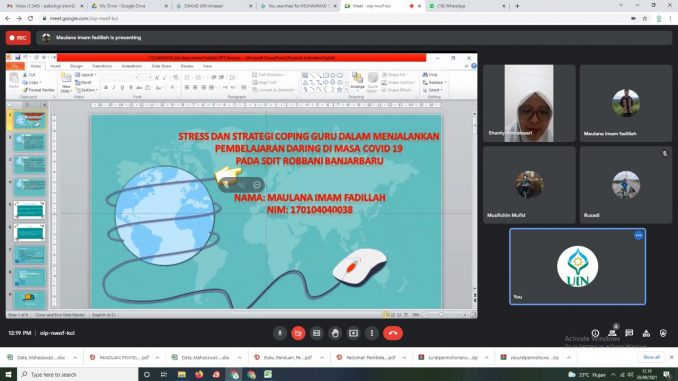Open the View ribbon tab
678x381 pixels.
[x=207, y=66]
